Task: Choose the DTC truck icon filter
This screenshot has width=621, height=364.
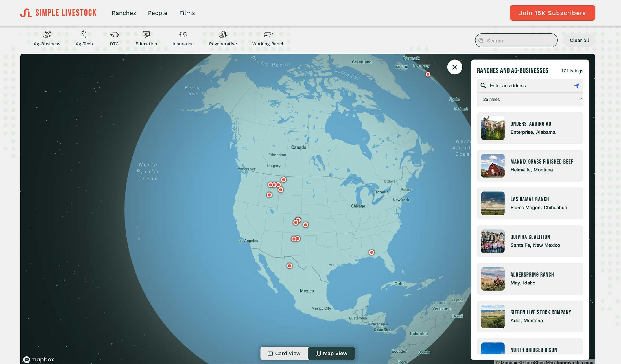Action: (x=114, y=35)
